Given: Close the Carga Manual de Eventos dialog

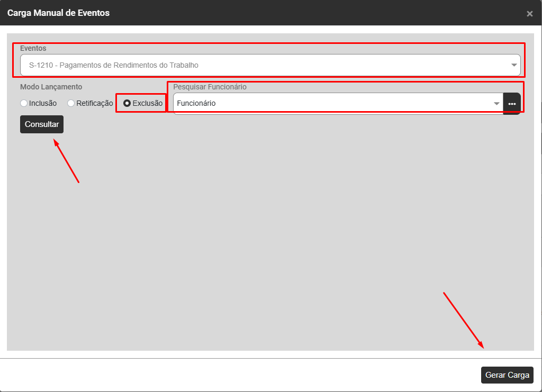Looking at the screenshot, I should pos(529,14).
